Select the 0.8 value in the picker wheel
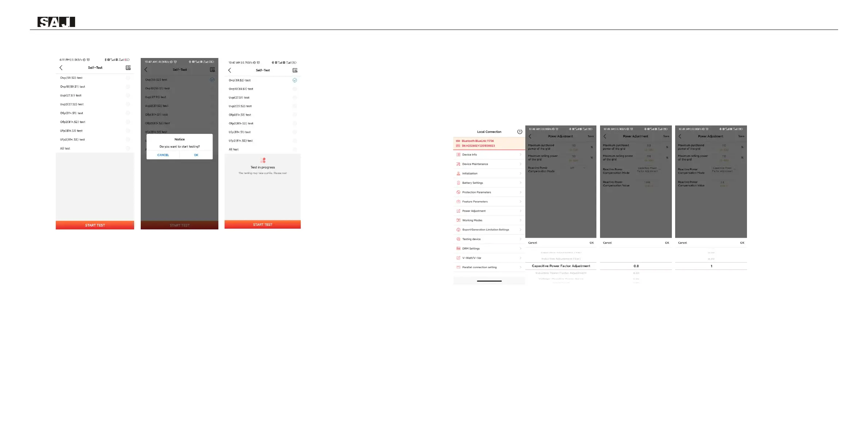The width and height of the screenshot is (868, 434). click(x=636, y=266)
